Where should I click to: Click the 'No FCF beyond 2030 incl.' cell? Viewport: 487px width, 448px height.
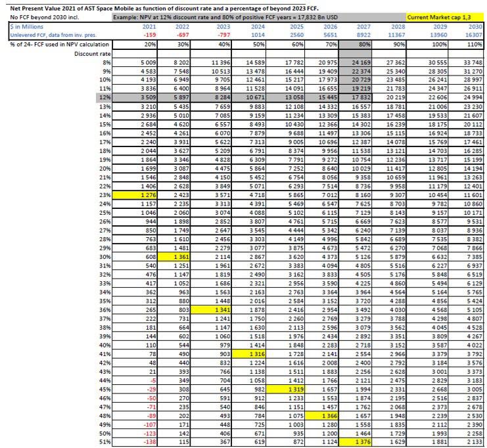pos(45,17)
